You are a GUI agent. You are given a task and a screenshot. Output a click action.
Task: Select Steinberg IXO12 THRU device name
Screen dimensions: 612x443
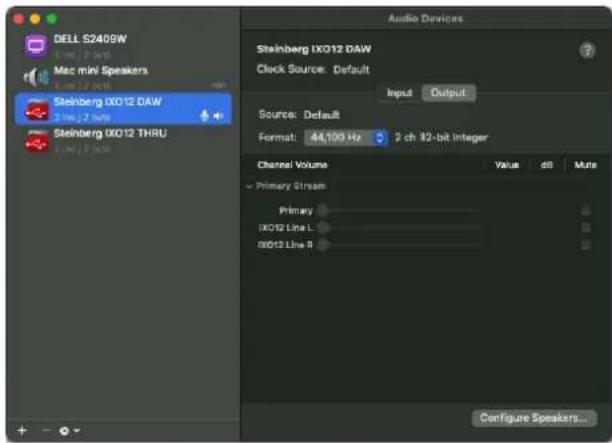click(x=110, y=133)
